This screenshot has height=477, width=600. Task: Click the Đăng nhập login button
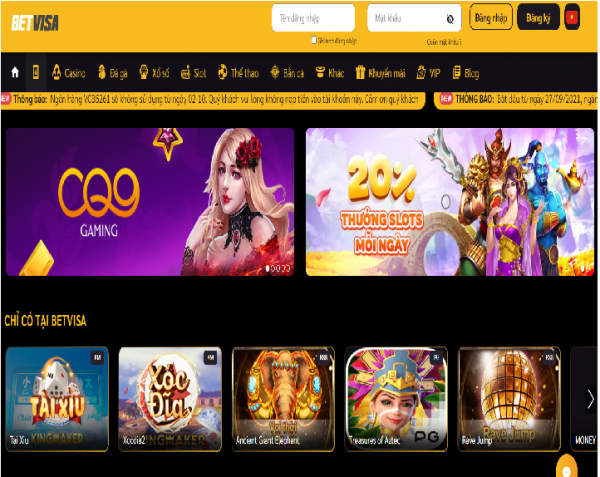491,17
